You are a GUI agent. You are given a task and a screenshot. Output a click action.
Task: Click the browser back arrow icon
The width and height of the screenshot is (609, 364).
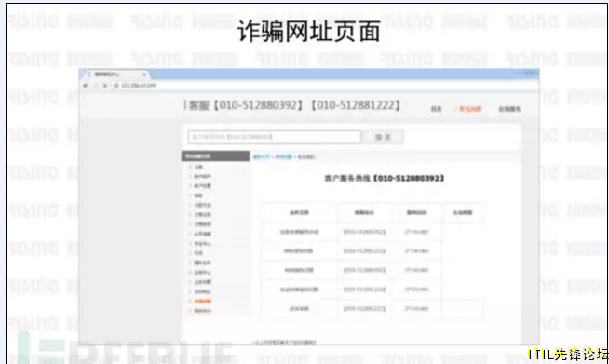(86, 86)
